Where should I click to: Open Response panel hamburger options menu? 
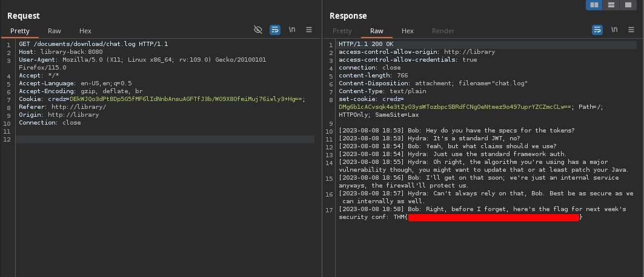click(x=631, y=30)
